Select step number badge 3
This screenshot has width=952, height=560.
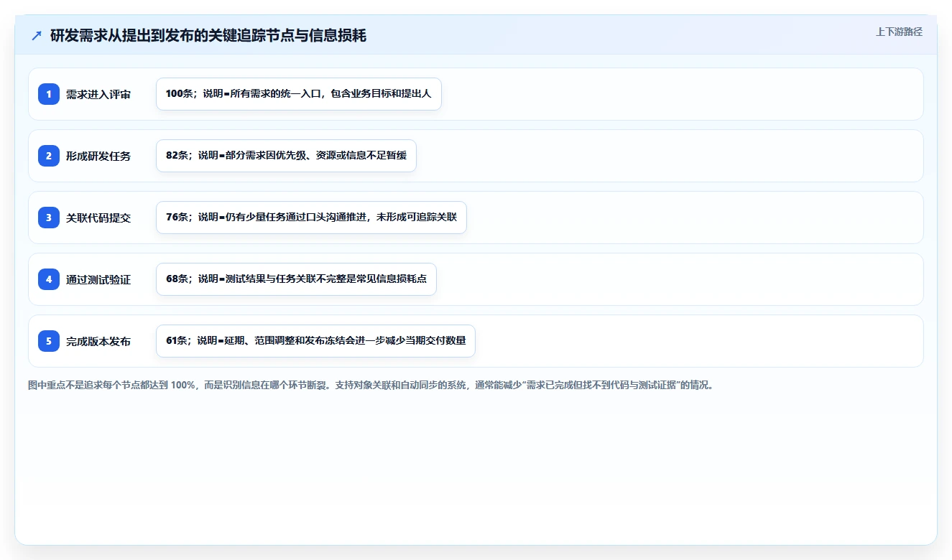tap(49, 218)
